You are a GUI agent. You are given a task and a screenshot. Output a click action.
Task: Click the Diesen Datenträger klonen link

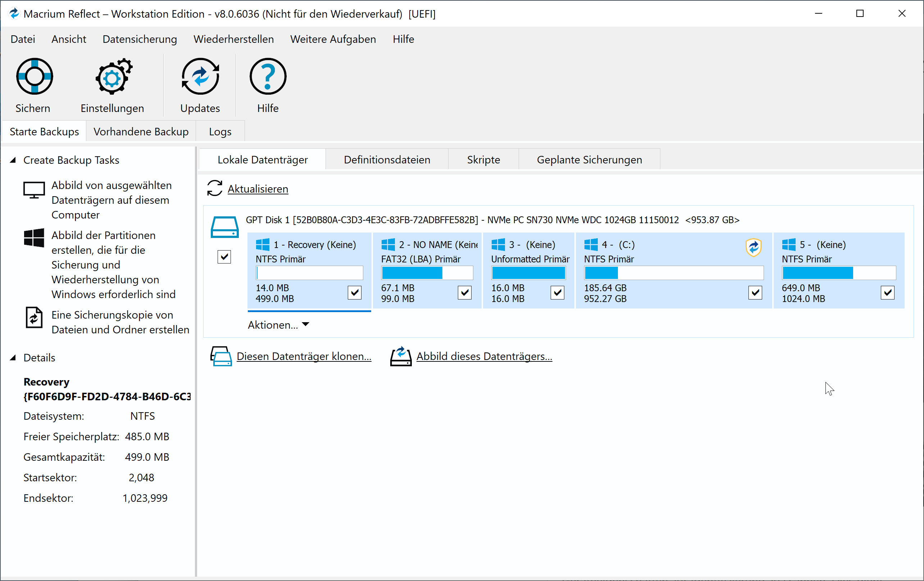point(304,356)
